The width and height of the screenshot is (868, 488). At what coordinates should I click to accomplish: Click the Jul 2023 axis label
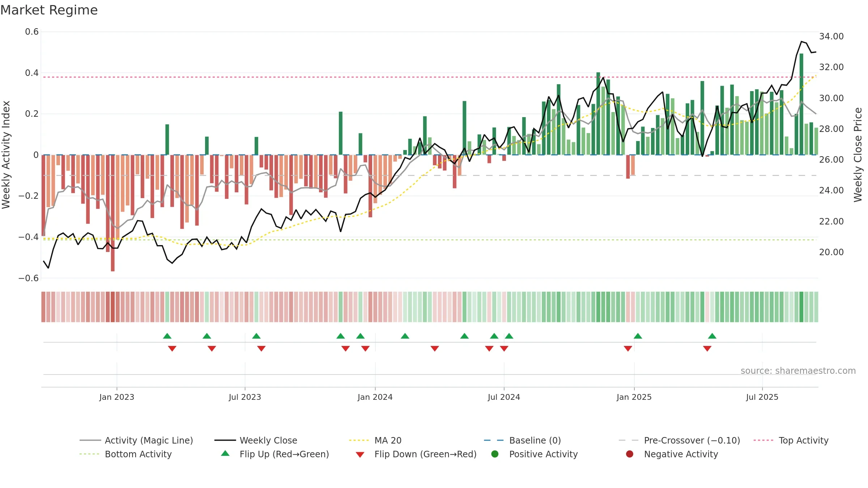(x=245, y=397)
